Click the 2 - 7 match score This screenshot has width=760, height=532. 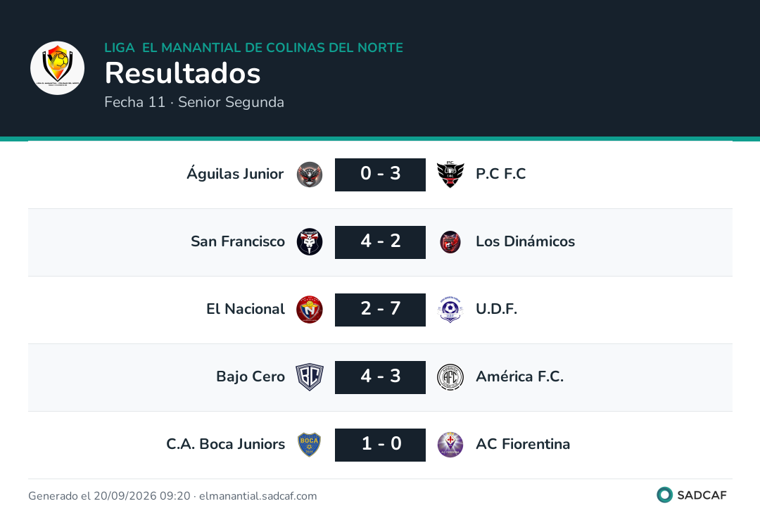pyautogui.click(x=381, y=310)
